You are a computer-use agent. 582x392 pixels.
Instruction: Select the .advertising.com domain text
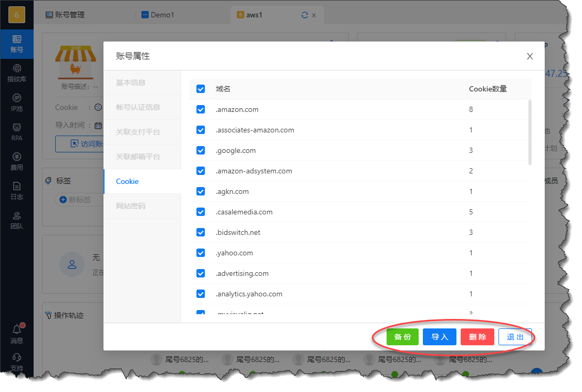click(242, 274)
